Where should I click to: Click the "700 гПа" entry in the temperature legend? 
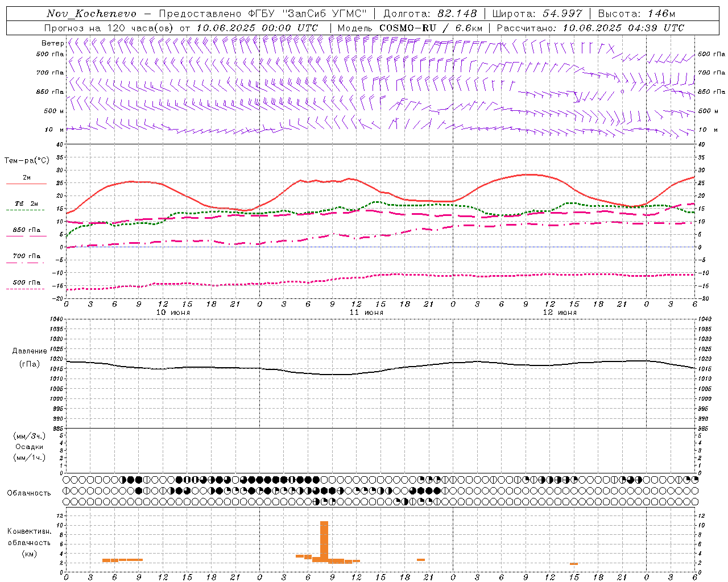pos(26,256)
